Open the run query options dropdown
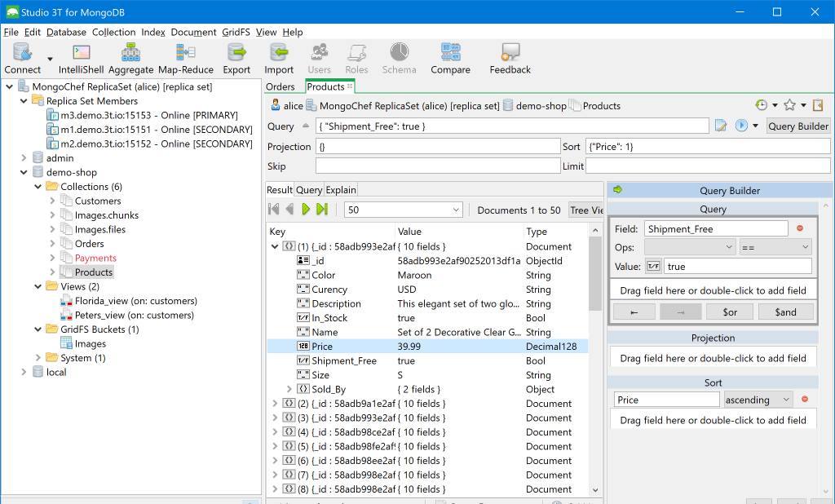The height and width of the screenshot is (504, 835). pyautogui.click(x=755, y=126)
